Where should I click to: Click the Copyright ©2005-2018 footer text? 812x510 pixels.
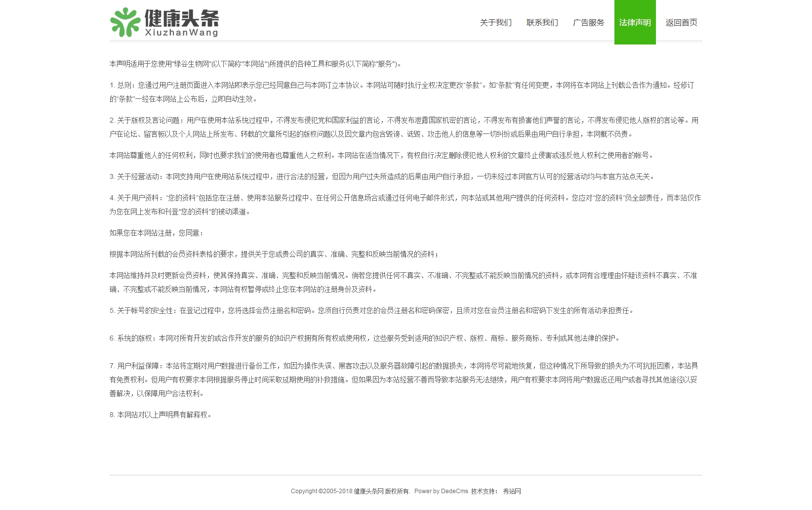[x=322, y=491]
